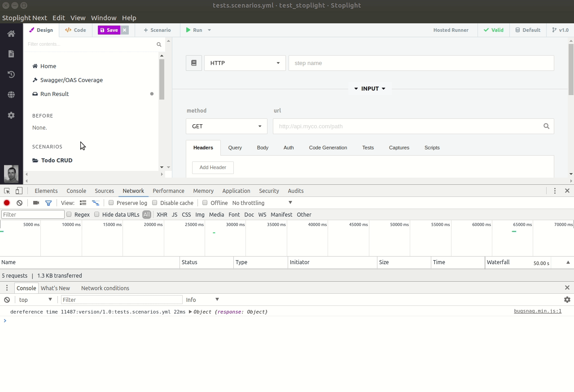Click the search icon in url field
This screenshot has width=574, height=392.
pyautogui.click(x=546, y=126)
